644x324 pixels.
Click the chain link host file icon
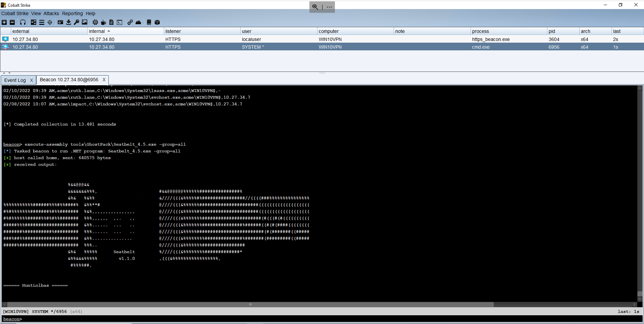coord(130,22)
